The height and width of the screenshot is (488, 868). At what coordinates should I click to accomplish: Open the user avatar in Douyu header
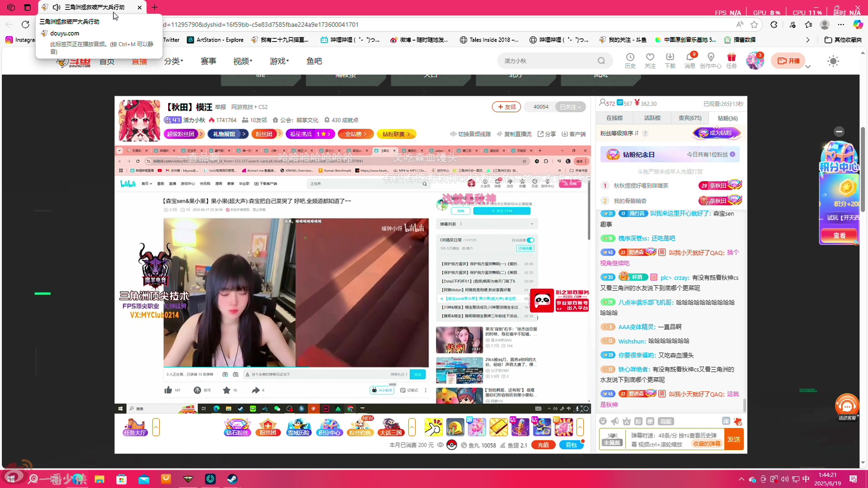pos(755,61)
